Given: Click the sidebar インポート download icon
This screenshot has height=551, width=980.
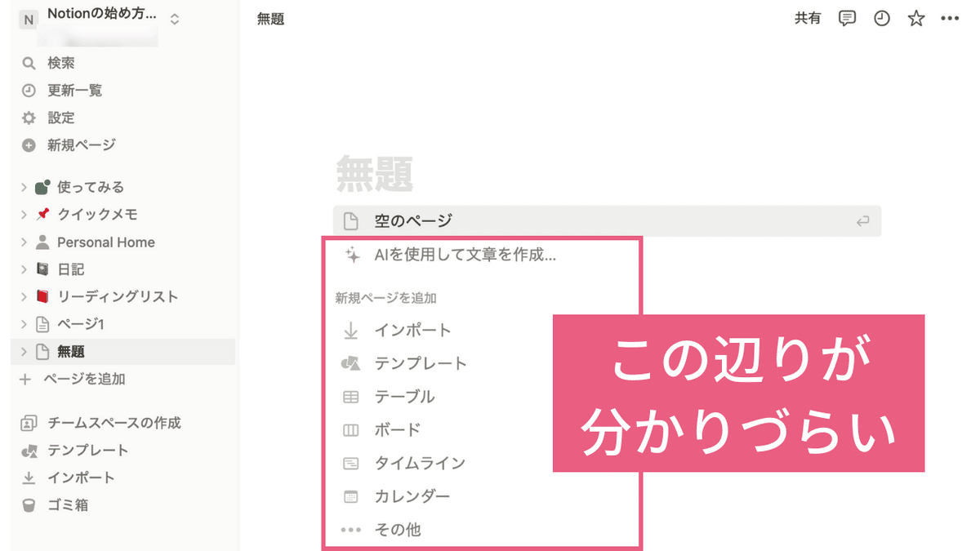Looking at the screenshot, I should [29, 478].
